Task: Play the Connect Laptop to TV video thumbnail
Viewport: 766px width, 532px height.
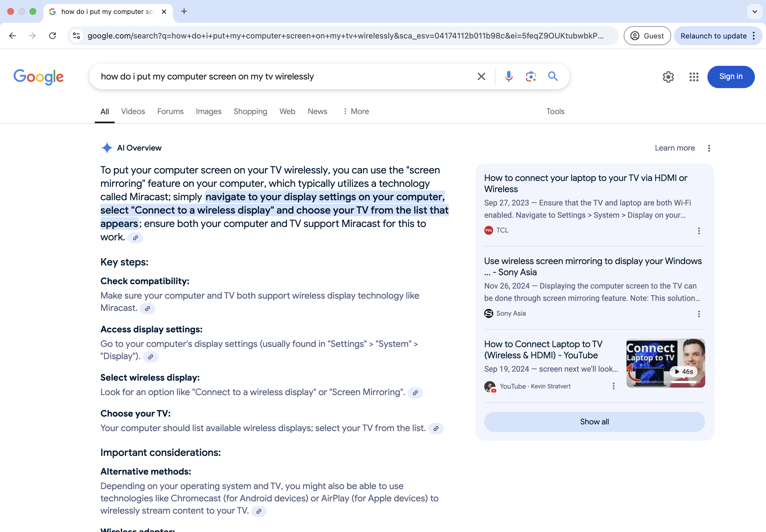Action: pyautogui.click(x=666, y=363)
